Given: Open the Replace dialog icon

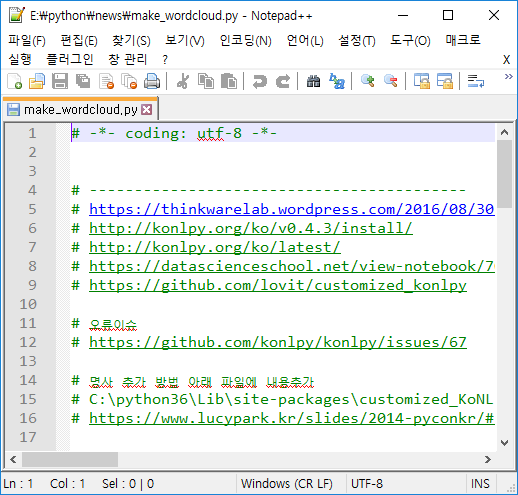Looking at the screenshot, I should pyautogui.click(x=337, y=81).
